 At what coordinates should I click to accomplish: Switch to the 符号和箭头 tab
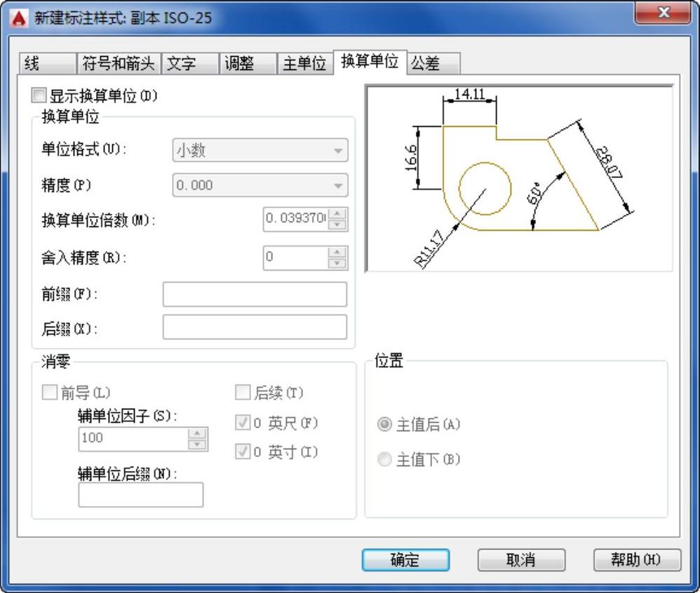click(119, 64)
